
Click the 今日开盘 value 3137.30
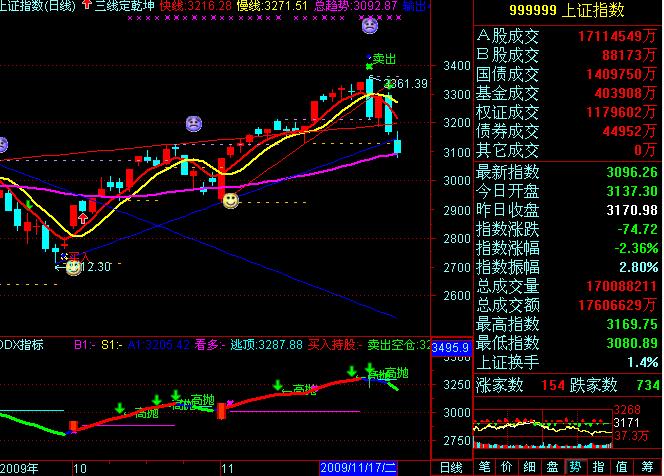pyautogui.click(x=632, y=191)
